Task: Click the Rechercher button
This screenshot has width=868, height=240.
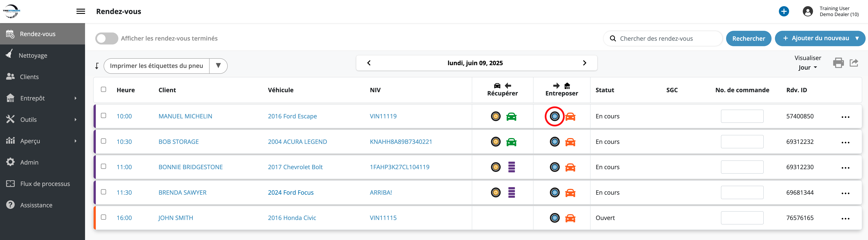Action: click(748, 38)
